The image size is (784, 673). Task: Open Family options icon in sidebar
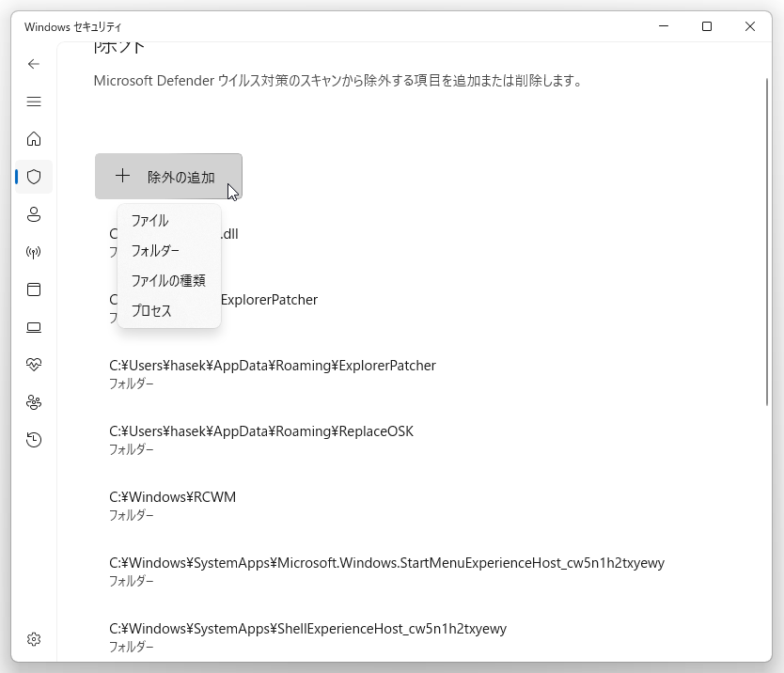click(x=34, y=402)
